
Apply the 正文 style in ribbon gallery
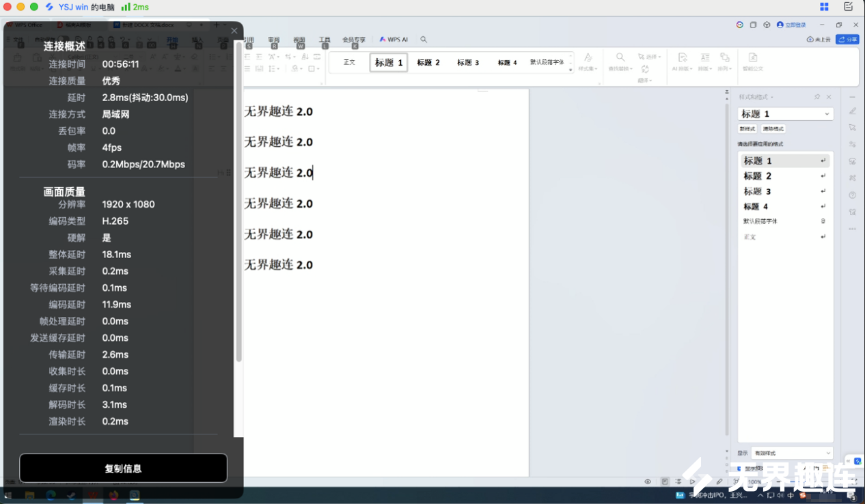(349, 62)
